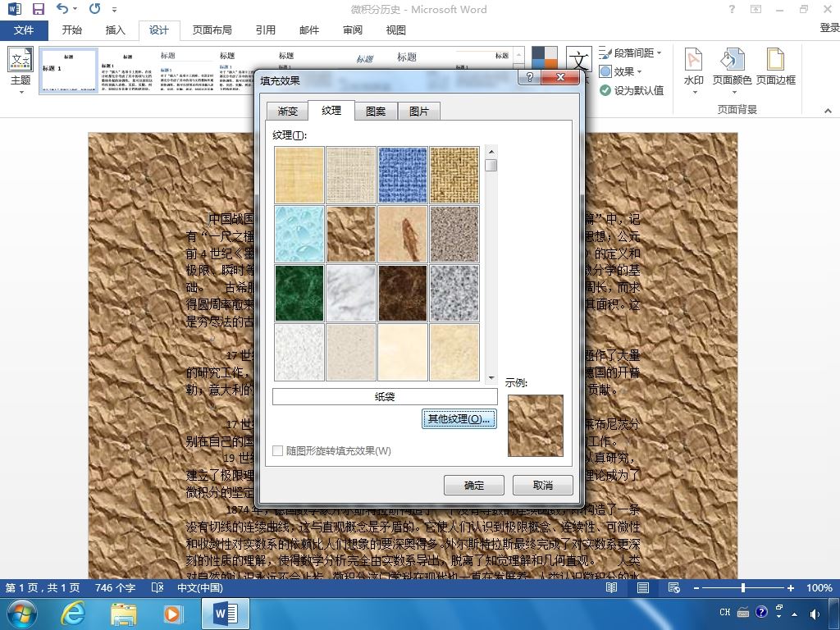Cancel the fill effects dialog (取消)

click(x=543, y=486)
